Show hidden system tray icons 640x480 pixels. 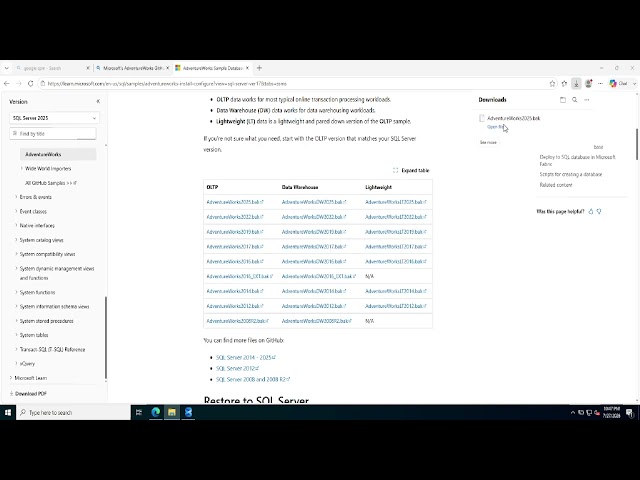(573, 413)
